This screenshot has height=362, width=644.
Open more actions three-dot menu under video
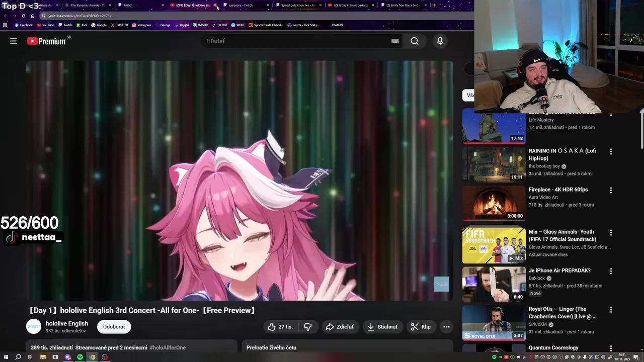446,327
